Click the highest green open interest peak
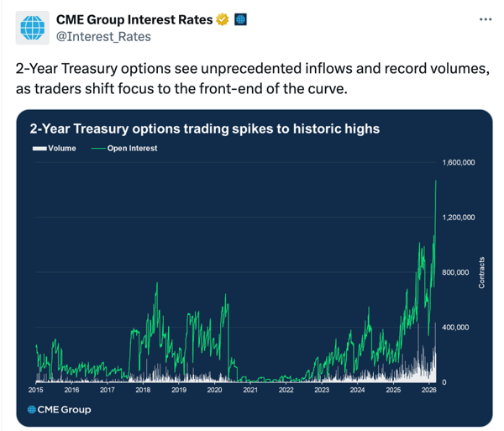504x431 pixels. point(436,181)
